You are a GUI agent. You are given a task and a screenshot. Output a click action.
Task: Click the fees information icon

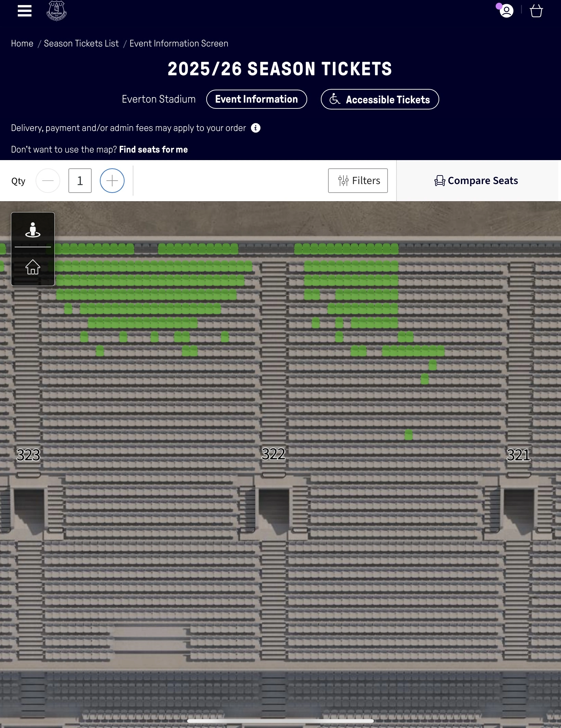(x=256, y=128)
